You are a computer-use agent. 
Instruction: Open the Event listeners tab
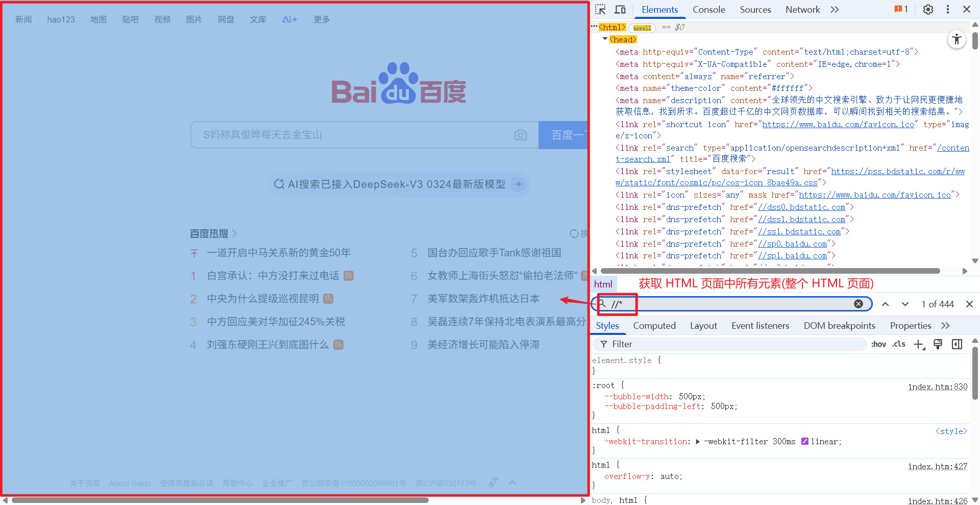(x=760, y=326)
